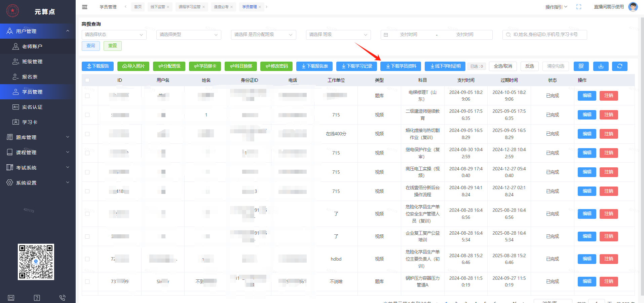Click 注销 for the 二级建造师继续教育 row

(x=609, y=115)
